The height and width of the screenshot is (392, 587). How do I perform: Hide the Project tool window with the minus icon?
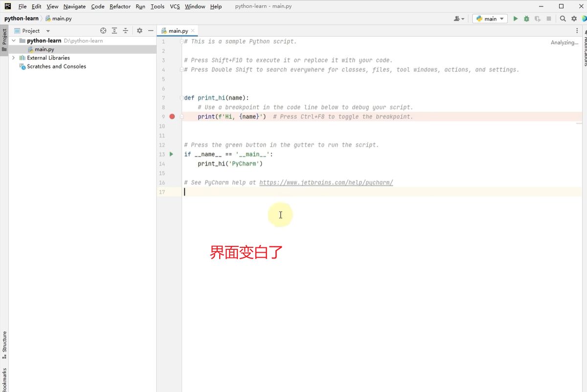tap(151, 30)
